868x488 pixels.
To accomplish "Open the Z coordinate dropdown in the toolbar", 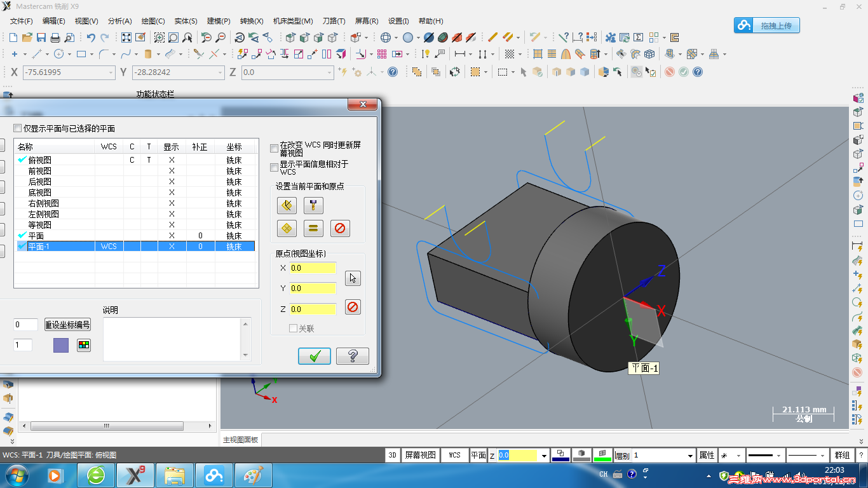I will [330, 72].
